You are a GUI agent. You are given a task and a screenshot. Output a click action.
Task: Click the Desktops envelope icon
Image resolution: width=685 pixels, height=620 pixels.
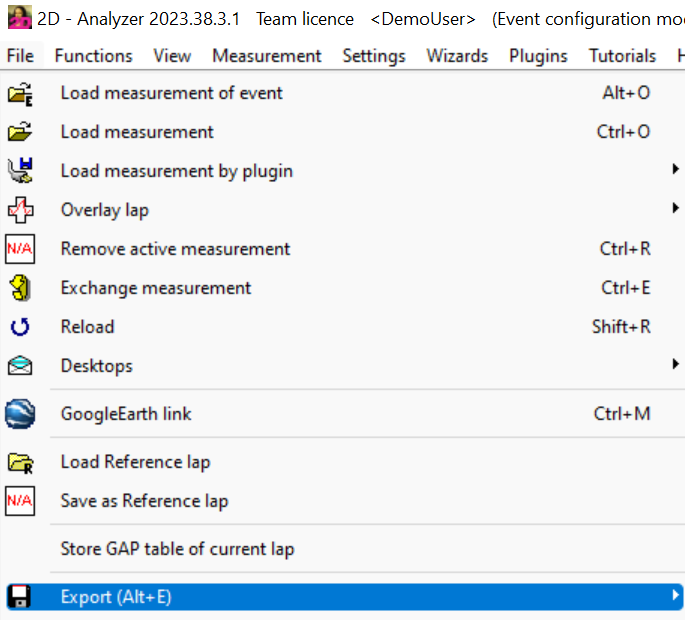point(20,366)
